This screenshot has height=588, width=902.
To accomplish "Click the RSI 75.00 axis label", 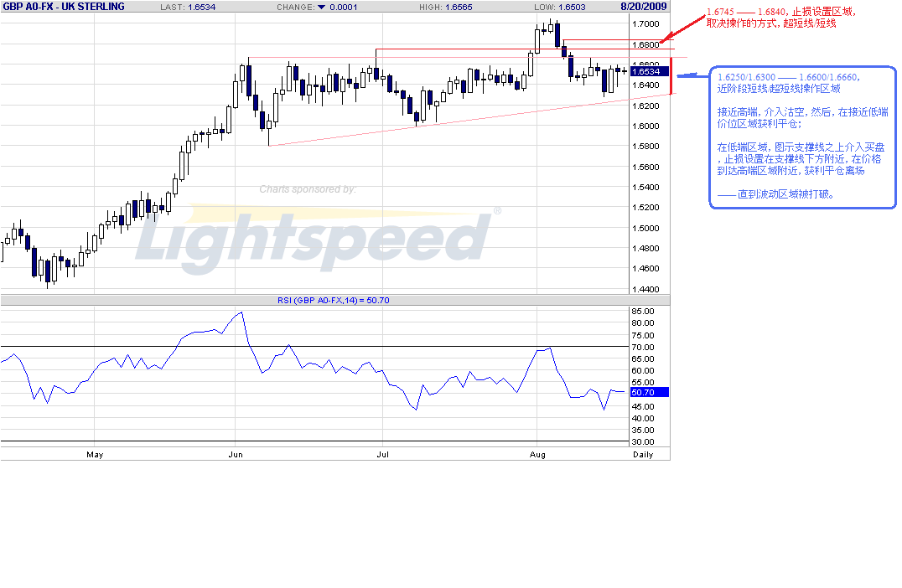I will coord(643,336).
